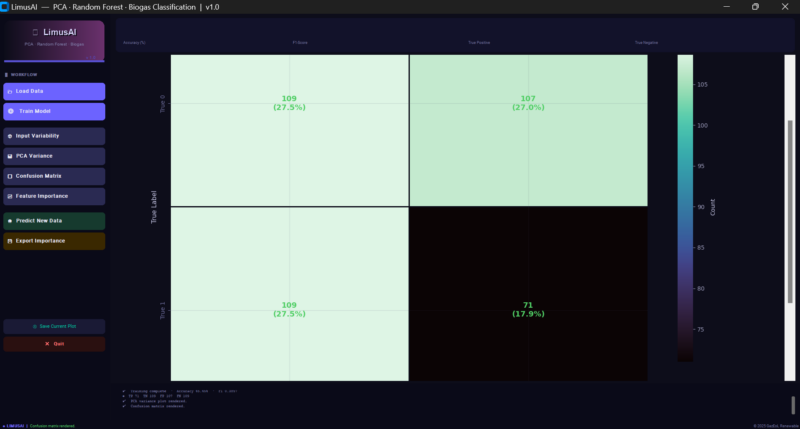Open the Input Variability plot
800x429 pixels.
coord(54,136)
